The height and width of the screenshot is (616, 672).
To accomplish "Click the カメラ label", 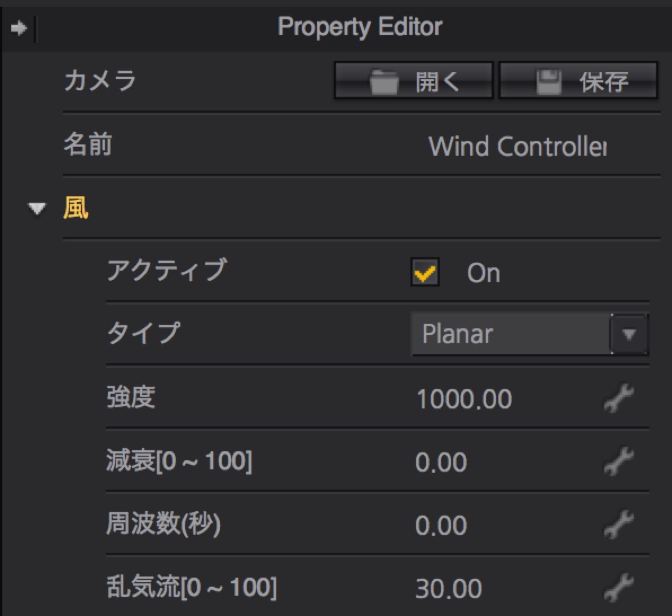I will pyautogui.click(x=100, y=82).
